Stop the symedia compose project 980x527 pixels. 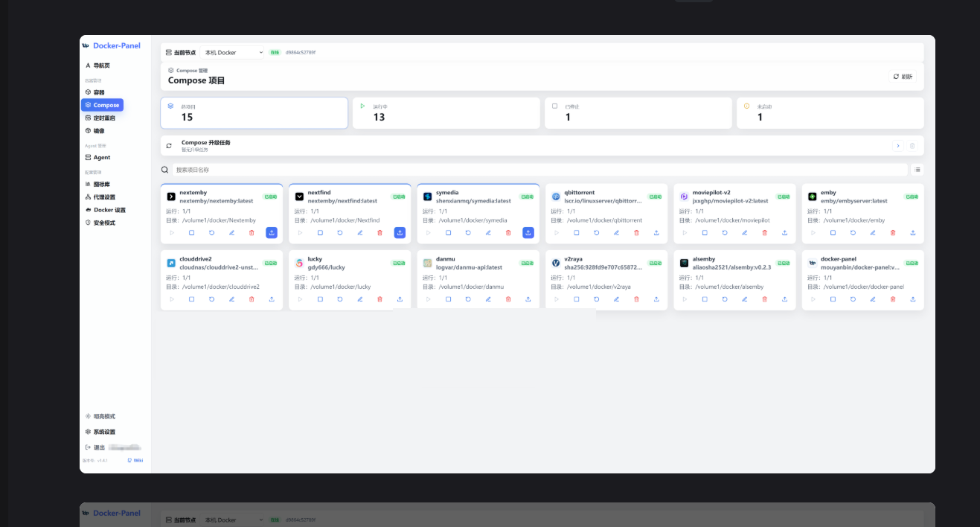(x=448, y=233)
